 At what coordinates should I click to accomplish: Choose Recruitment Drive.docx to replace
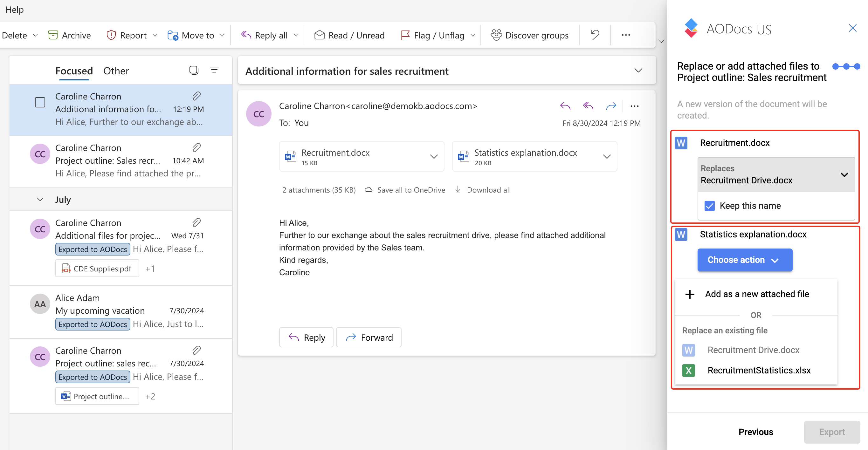pyautogui.click(x=756, y=350)
